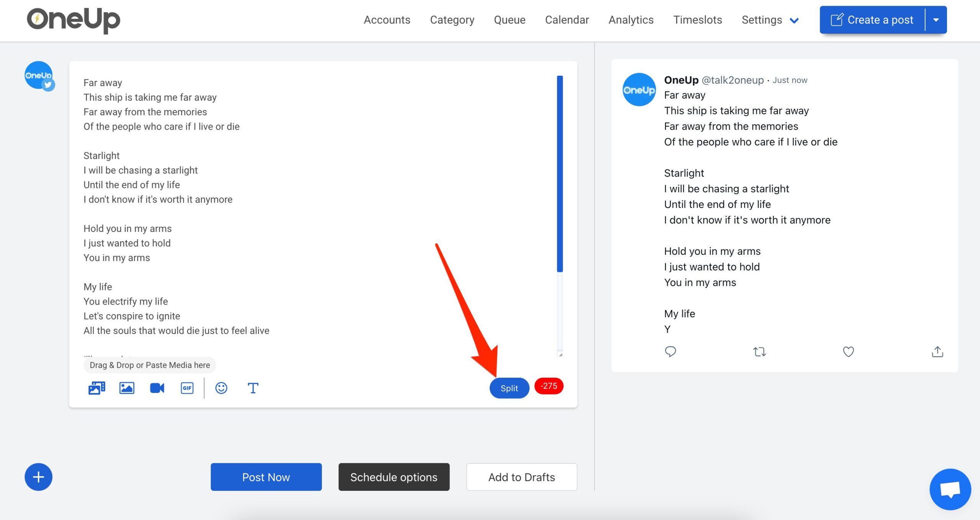Click the character count indicator showing -275
The height and width of the screenshot is (520, 980).
click(548, 386)
